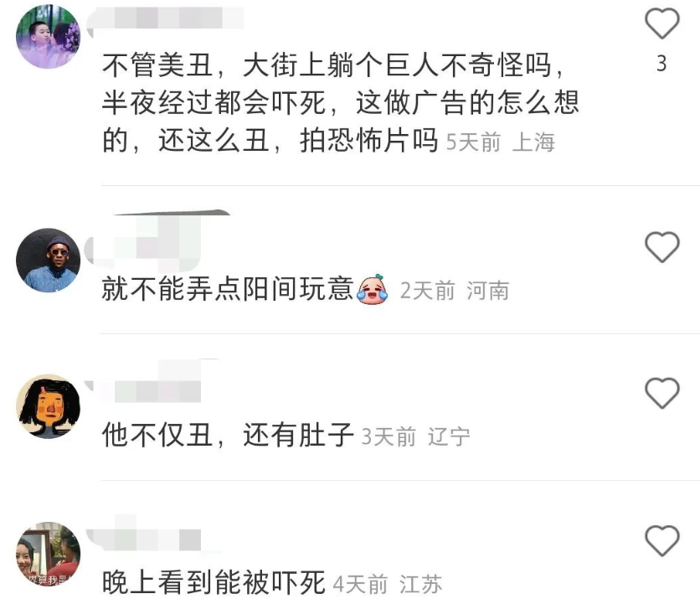Screen dimensions: 700x609
Task: Select the comment text starting with 不管美丑
Action: (341, 103)
